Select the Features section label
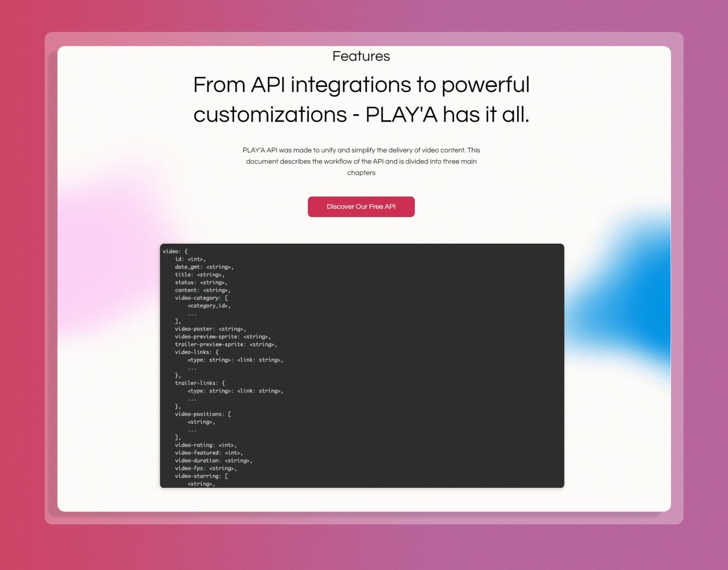This screenshot has width=728, height=570. click(361, 56)
